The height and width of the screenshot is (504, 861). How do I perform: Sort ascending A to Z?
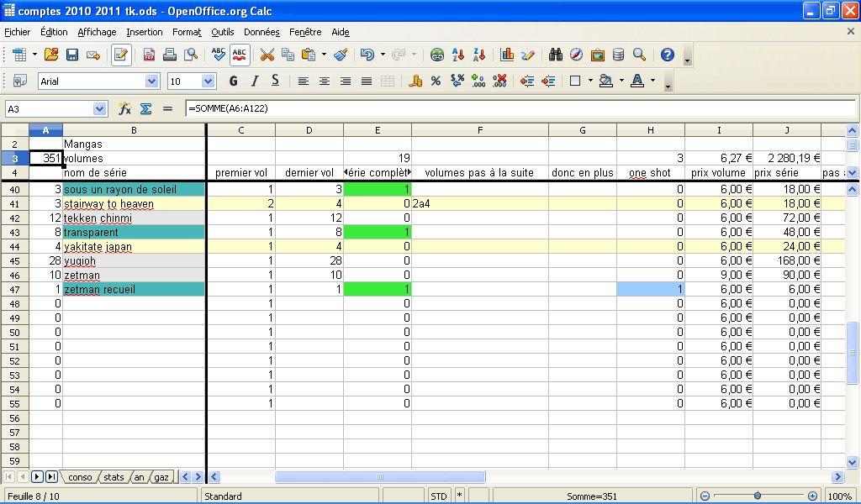[458, 55]
